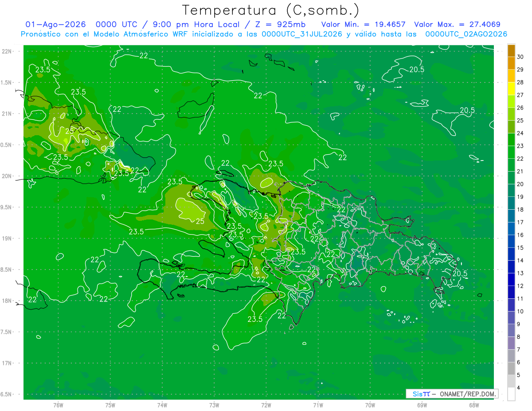532x411 pixels.
Task: Click the "69W" longitude label
Action: 422,405
